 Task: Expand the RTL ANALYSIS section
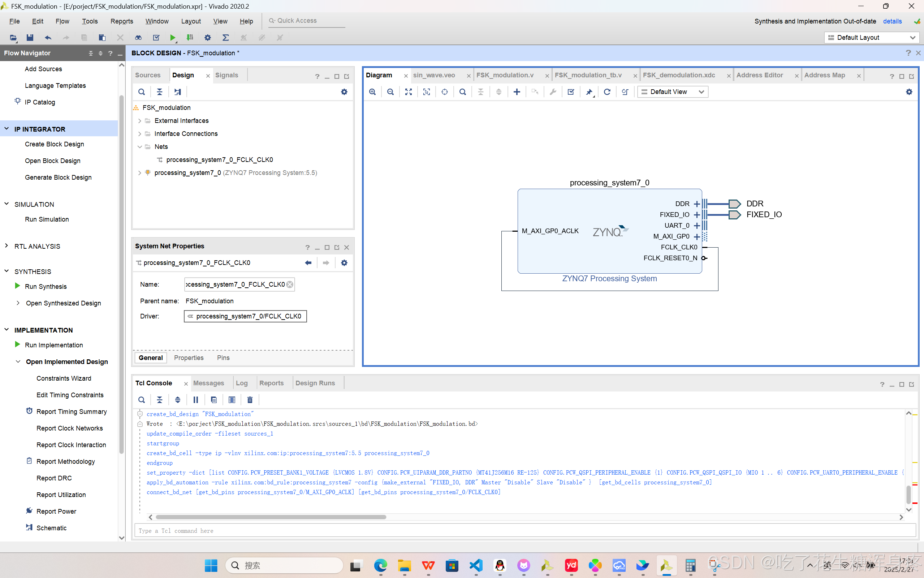click(7, 246)
